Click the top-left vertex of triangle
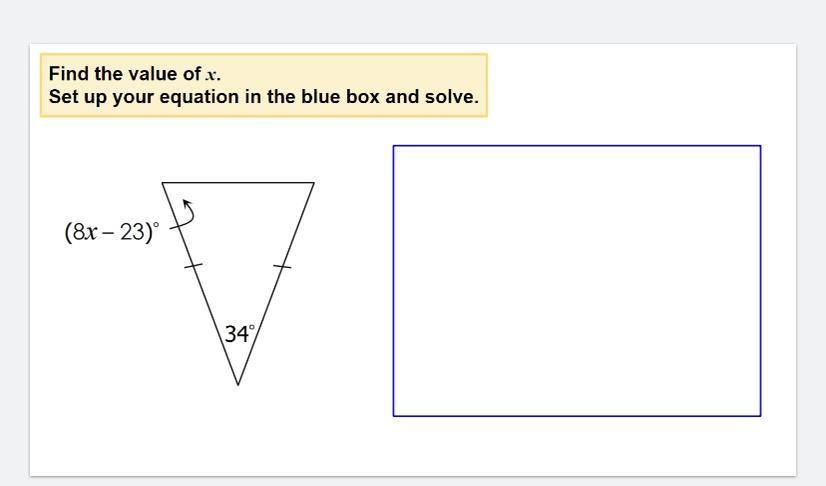 point(163,183)
